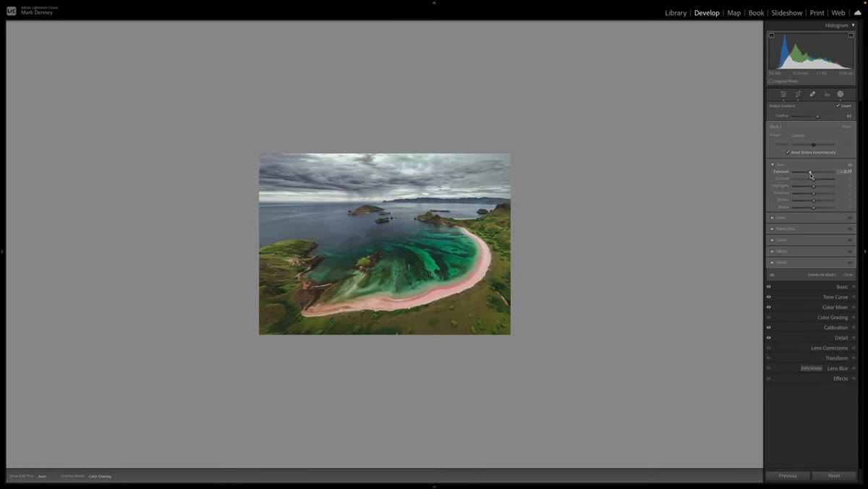Toggle visibility of Curve mask section
Screen dimensions: 868x489
[x=850, y=240]
